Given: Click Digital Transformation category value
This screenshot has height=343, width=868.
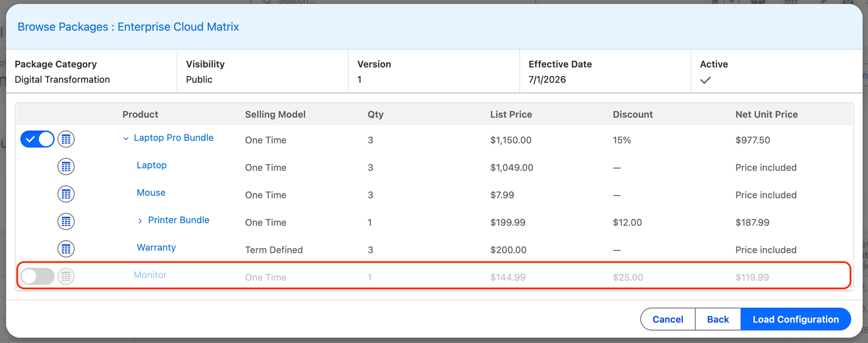Looking at the screenshot, I should click(x=62, y=80).
